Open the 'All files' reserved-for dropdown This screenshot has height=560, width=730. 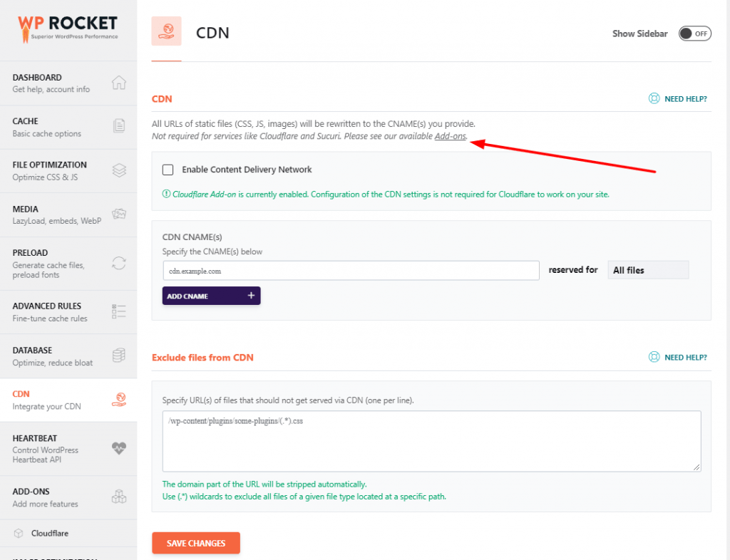pos(648,269)
